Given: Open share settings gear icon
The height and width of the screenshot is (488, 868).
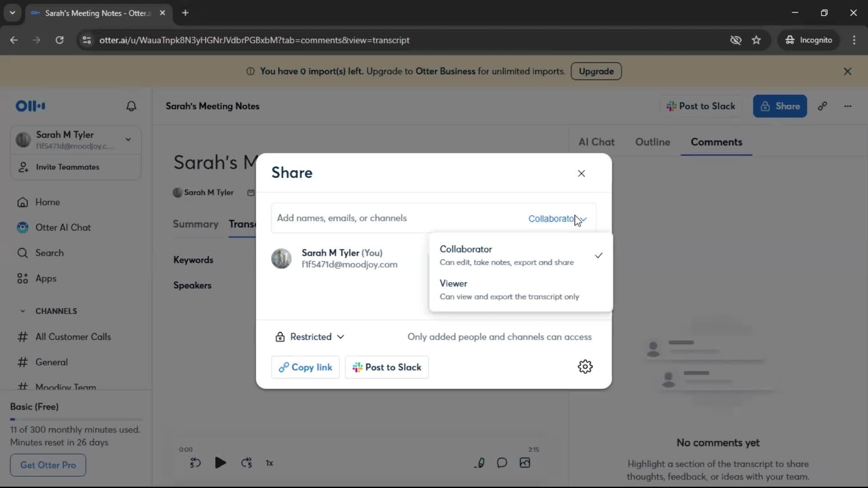Looking at the screenshot, I should click(x=585, y=366).
